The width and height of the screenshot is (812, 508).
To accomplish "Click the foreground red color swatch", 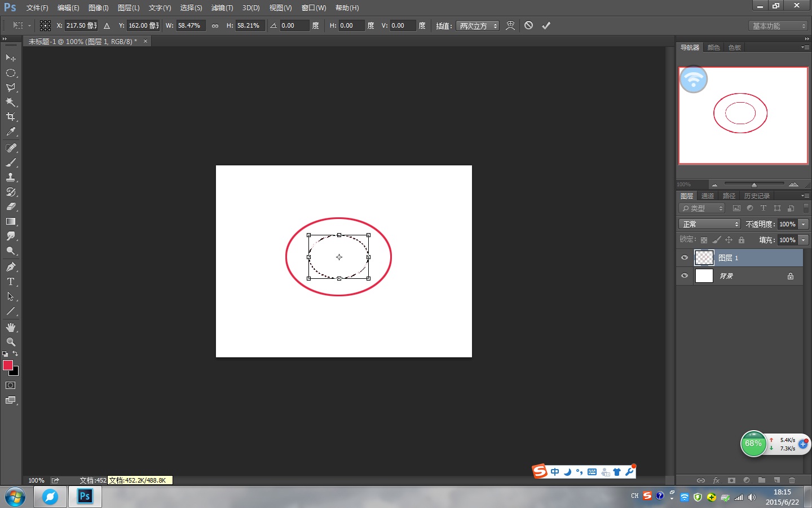I will coord(8,365).
